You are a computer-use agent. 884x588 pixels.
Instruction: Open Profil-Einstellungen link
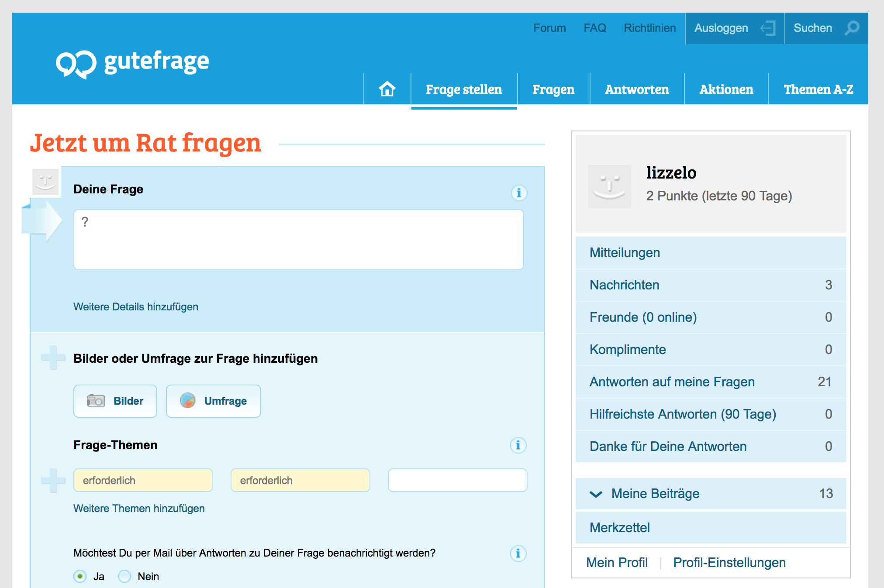click(x=729, y=562)
